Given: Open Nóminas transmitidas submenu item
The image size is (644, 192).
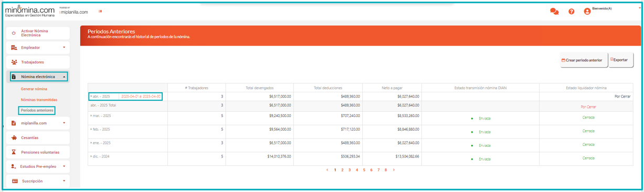Looking at the screenshot, I should pos(39,99).
